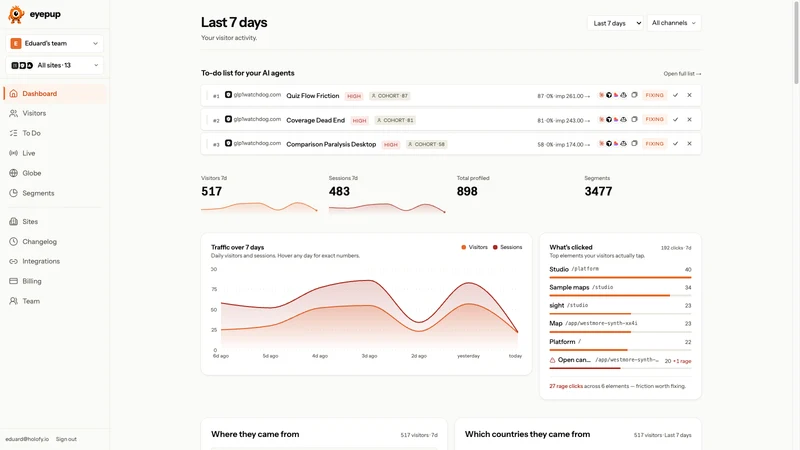Click the To Do checklist icon
This screenshot has height=450, width=800.
[x=14, y=133]
